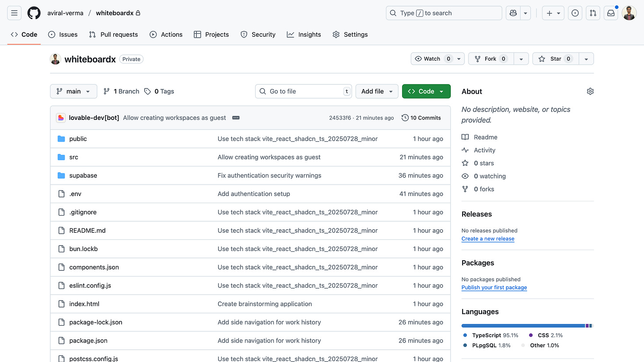Open the package-lock.json file
The image size is (644, 362).
(96, 322)
